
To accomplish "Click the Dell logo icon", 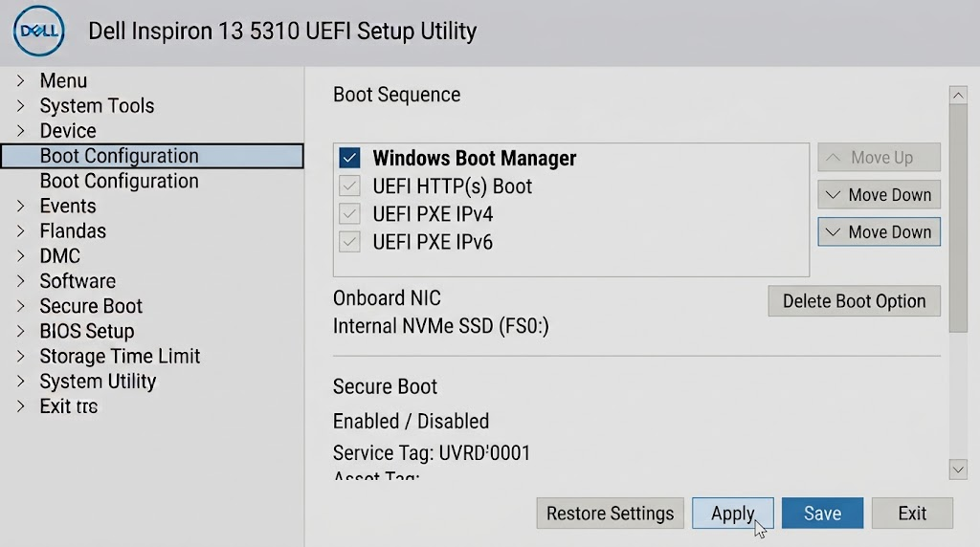I will pyautogui.click(x=38, y=32).
